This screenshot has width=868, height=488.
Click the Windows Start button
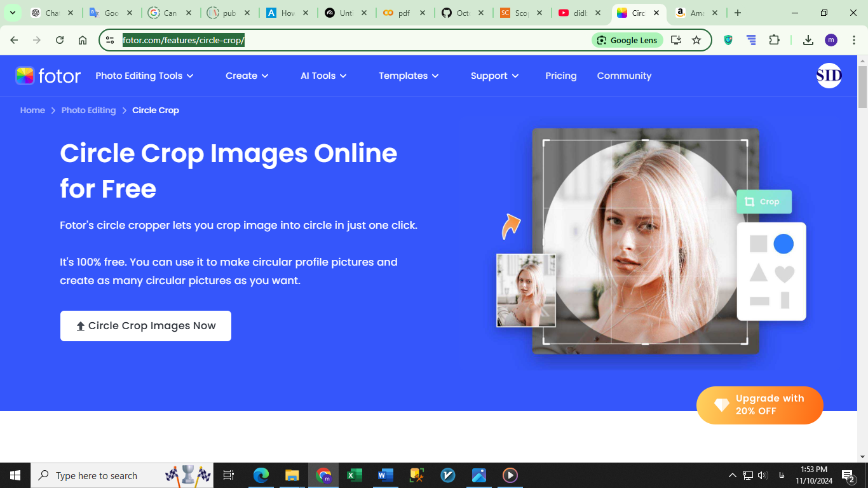[15, 475]
